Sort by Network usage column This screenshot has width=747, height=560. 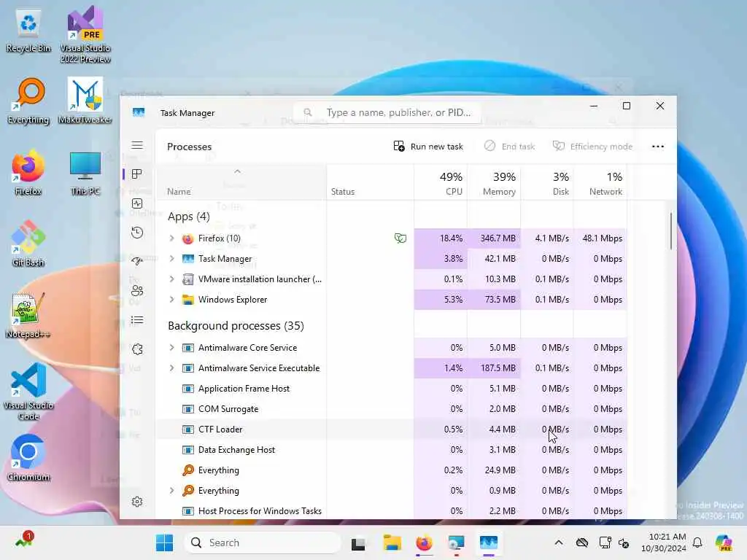tap(600, 183)
